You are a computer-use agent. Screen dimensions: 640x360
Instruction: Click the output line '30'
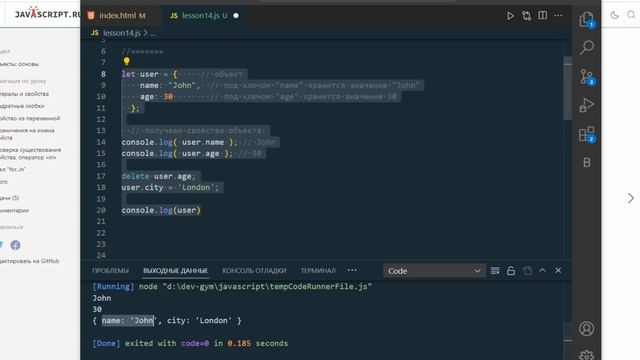(x=97, y=309)
